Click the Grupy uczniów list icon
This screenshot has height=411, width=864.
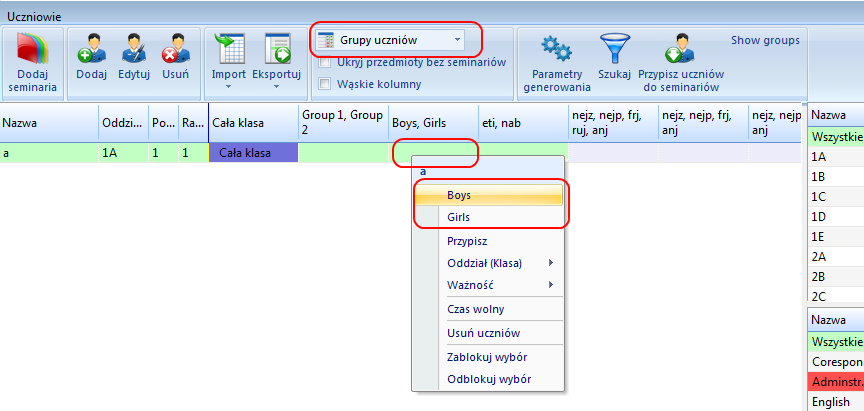326,40
